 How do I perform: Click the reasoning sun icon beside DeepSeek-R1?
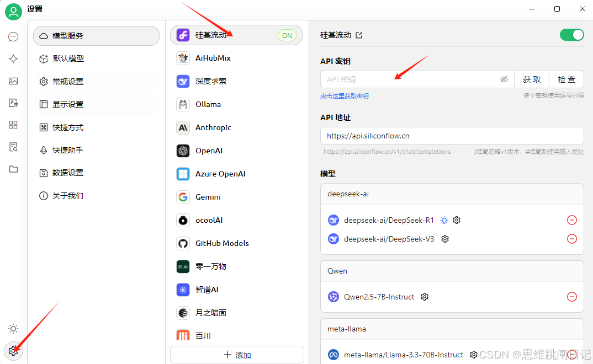pos(444,220)
